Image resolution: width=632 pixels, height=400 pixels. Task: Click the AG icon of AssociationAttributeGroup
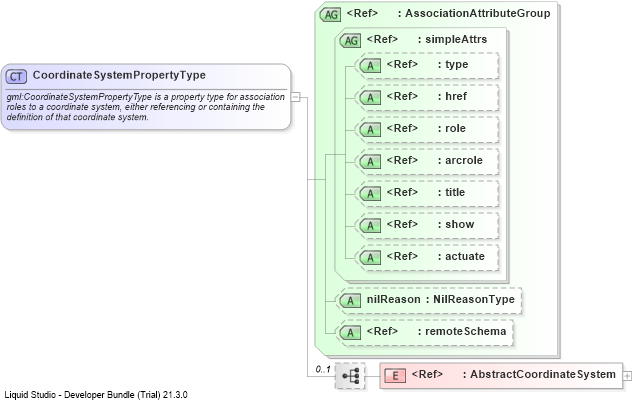click(x=331, y=15)
